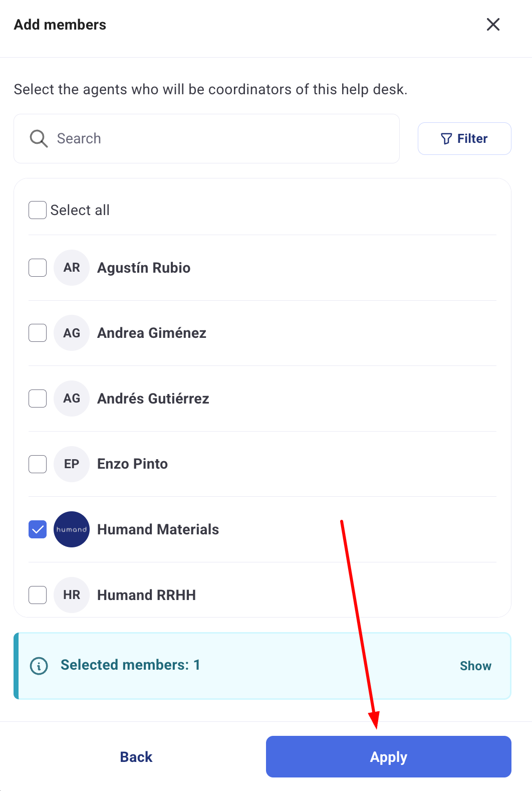Open the Filter options
This screenshot has height=791, width=532.
pyautogui.click(x=464, y=138)
